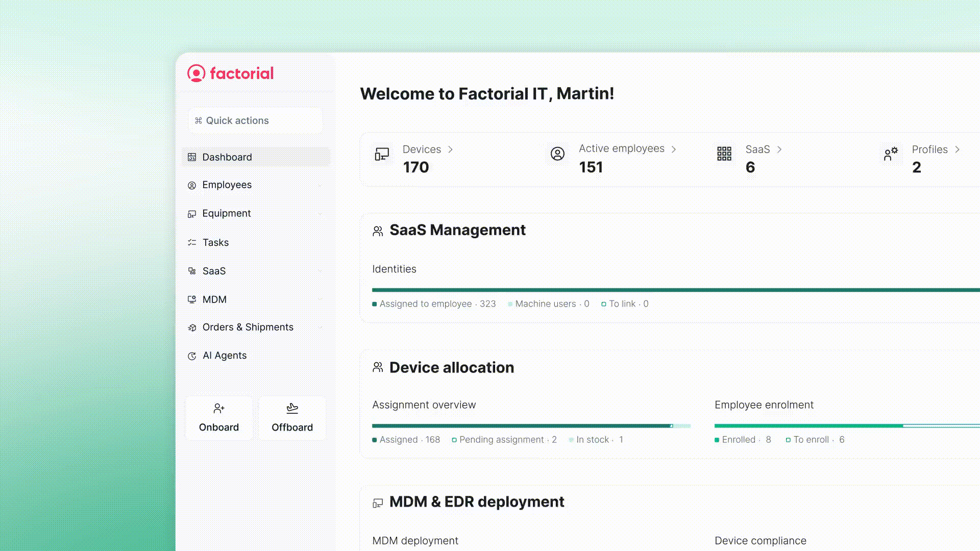The image size is (980, 551).
Task: Click the Offboard plane icon
Action: click(292, 408)
